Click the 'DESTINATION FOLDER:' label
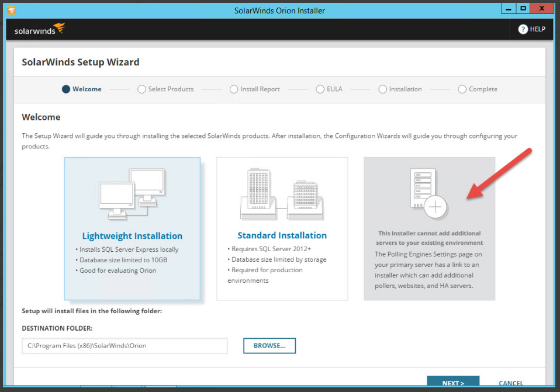 point(57,328)
